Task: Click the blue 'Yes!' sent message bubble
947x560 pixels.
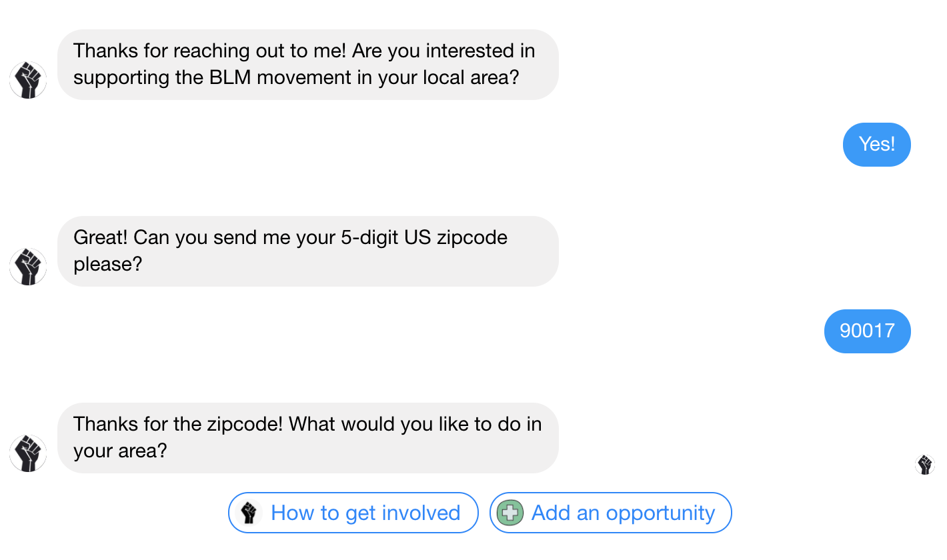Action: point(877,144)
